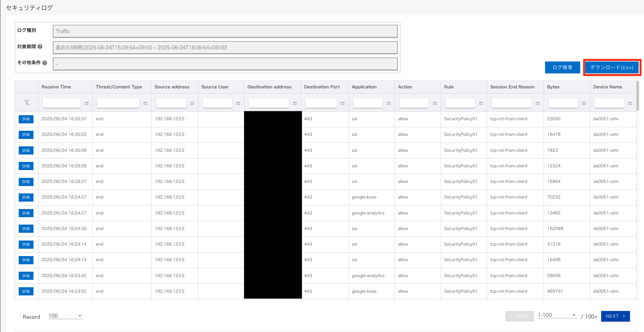Click the disabled PREV page button
Viewport: 644px width, 332px height.
click(x=520, y=316)
